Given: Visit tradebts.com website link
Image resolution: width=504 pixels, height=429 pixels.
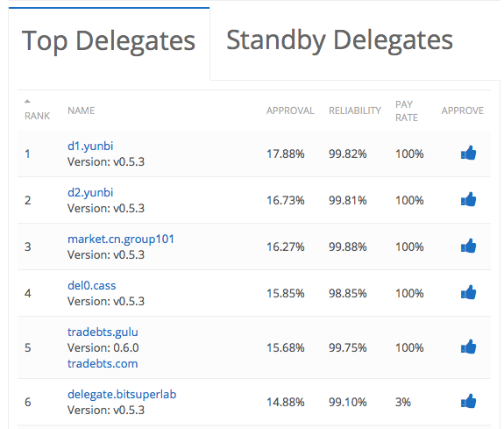Looking at the screenshot, I should point(103,364).
